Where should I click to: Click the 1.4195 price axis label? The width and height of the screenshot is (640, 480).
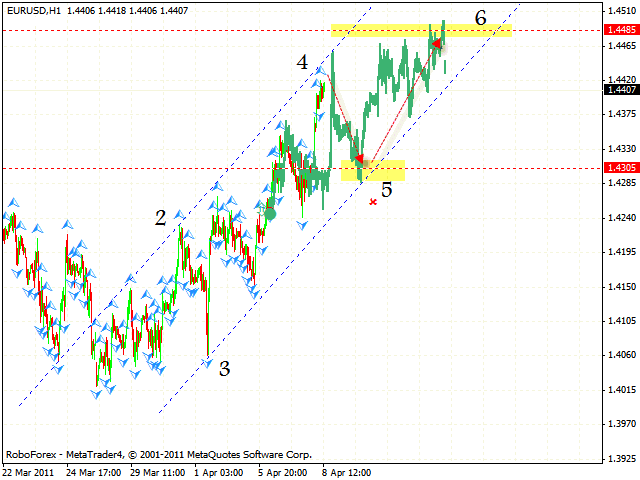(x=622, y=252)
